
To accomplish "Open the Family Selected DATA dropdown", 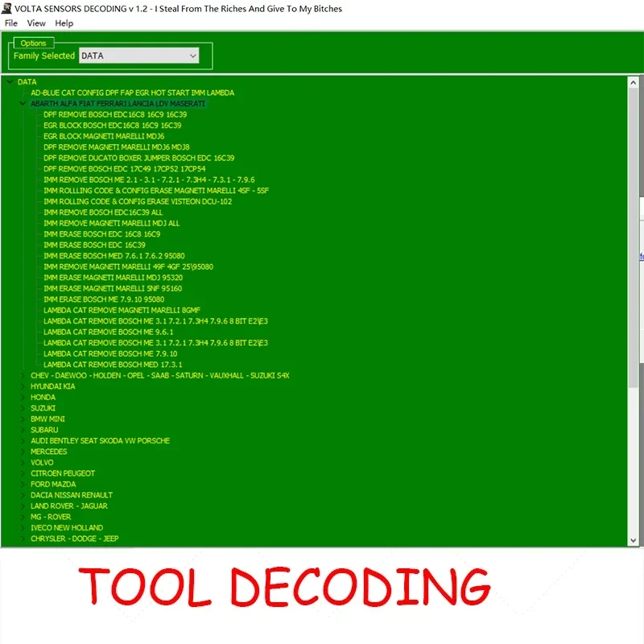I will [138, 56].
